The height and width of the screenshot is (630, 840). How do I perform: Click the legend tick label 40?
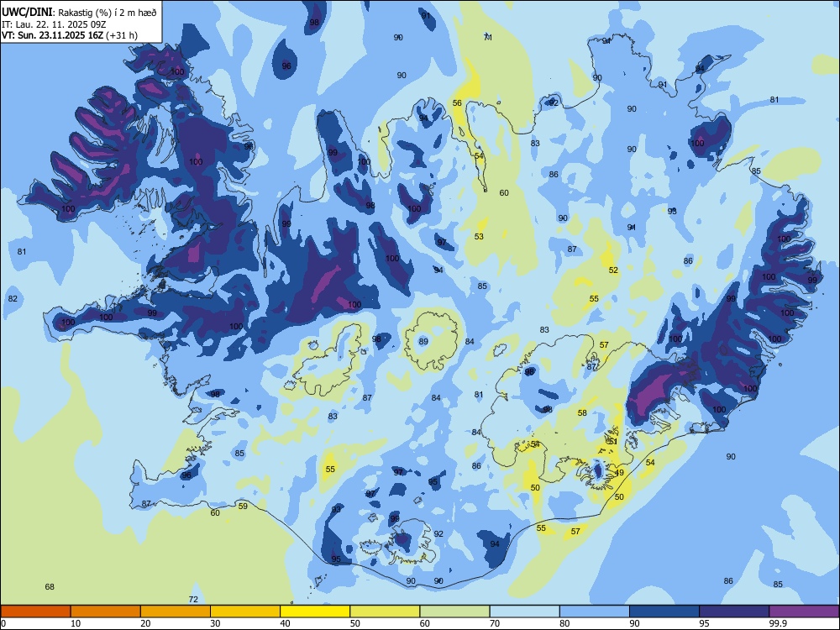click(x=285, y=623)
